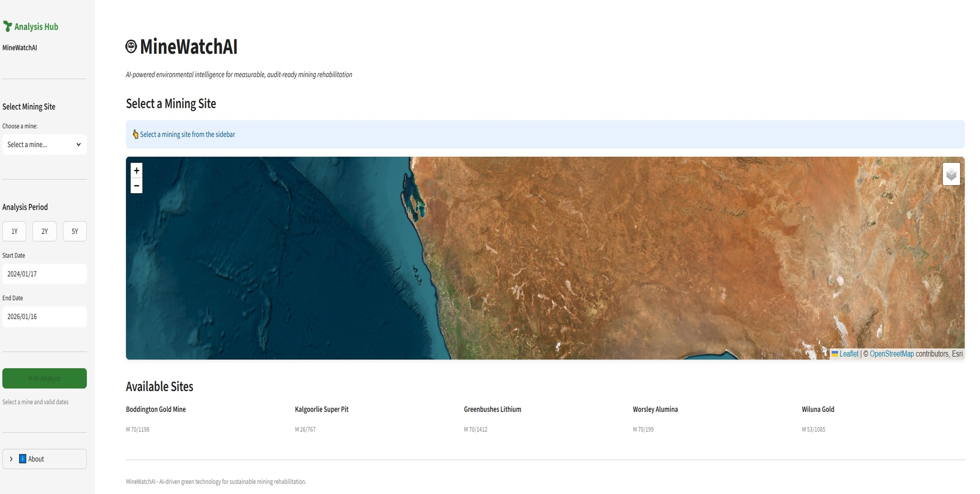Click the AI-Analyze button

44,378
